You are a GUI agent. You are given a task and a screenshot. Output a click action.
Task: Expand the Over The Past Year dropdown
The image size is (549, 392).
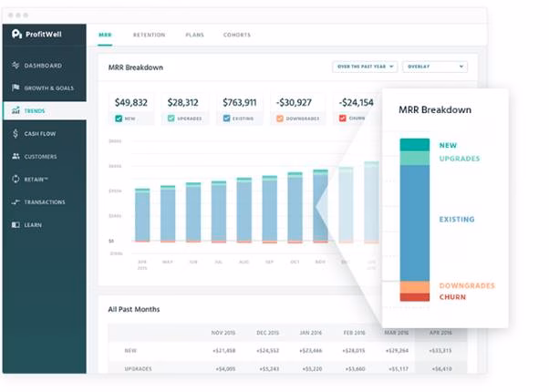pos(364,67)
